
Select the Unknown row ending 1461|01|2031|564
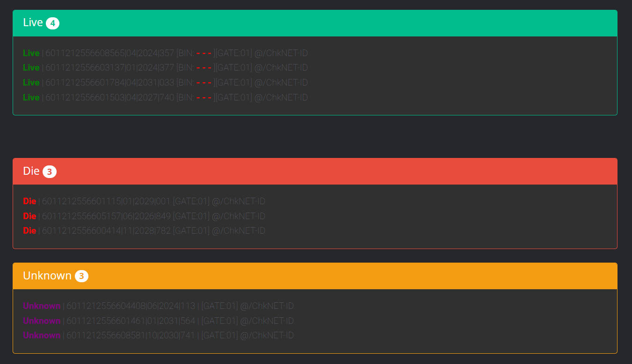pos(159,321)
